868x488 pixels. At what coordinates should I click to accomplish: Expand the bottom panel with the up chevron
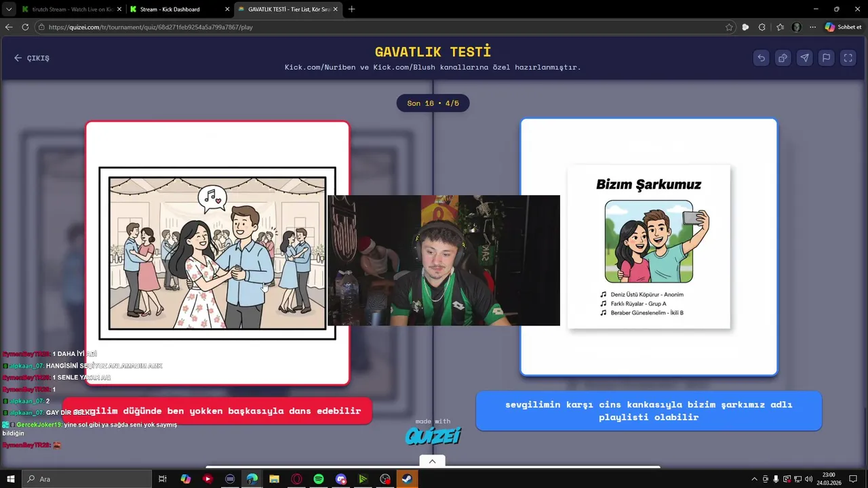tap(432, 461)
